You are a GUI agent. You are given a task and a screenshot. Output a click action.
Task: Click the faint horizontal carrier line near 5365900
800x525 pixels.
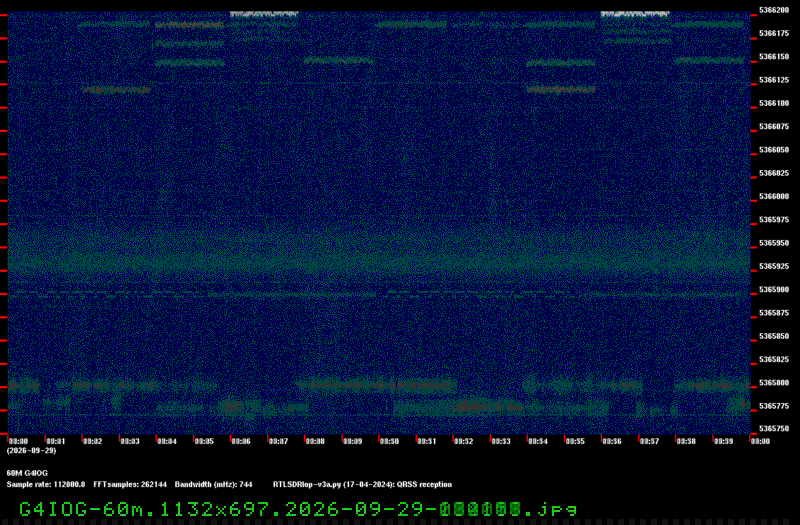coord(379,294)
